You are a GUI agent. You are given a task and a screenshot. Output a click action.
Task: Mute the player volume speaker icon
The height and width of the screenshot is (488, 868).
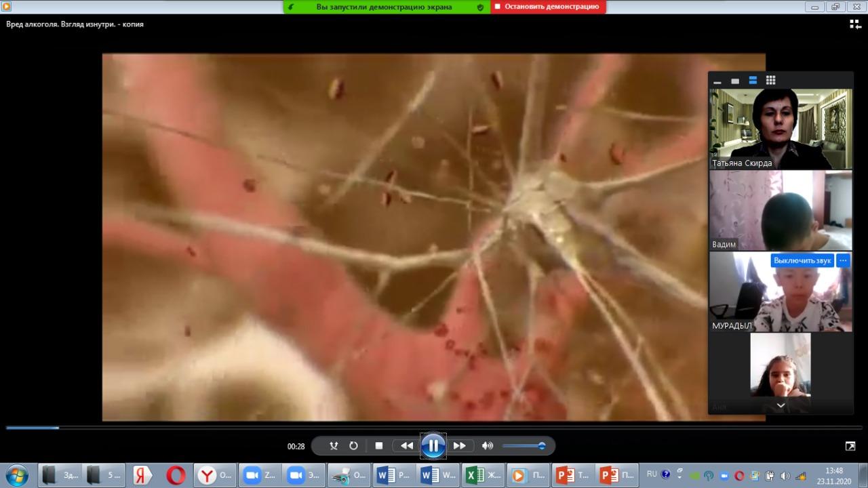coord(487,446)
